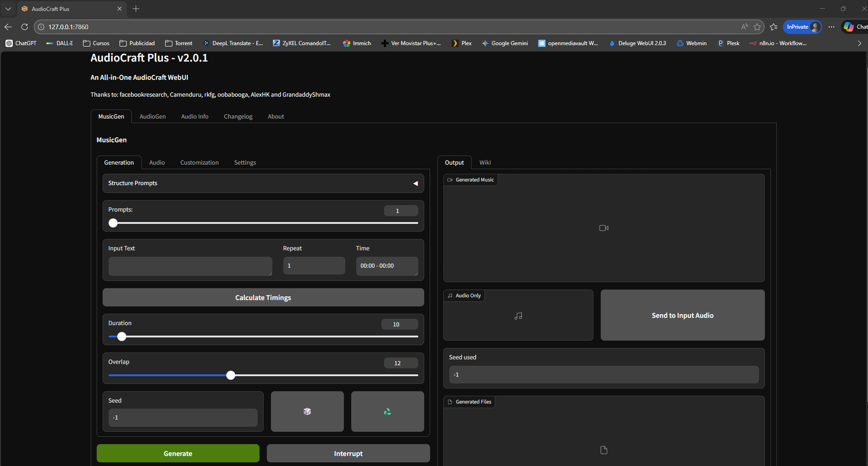Open the tab list dropdown chevron
The height and width of the screenshot is (466, 868).
tap(8, 9)
